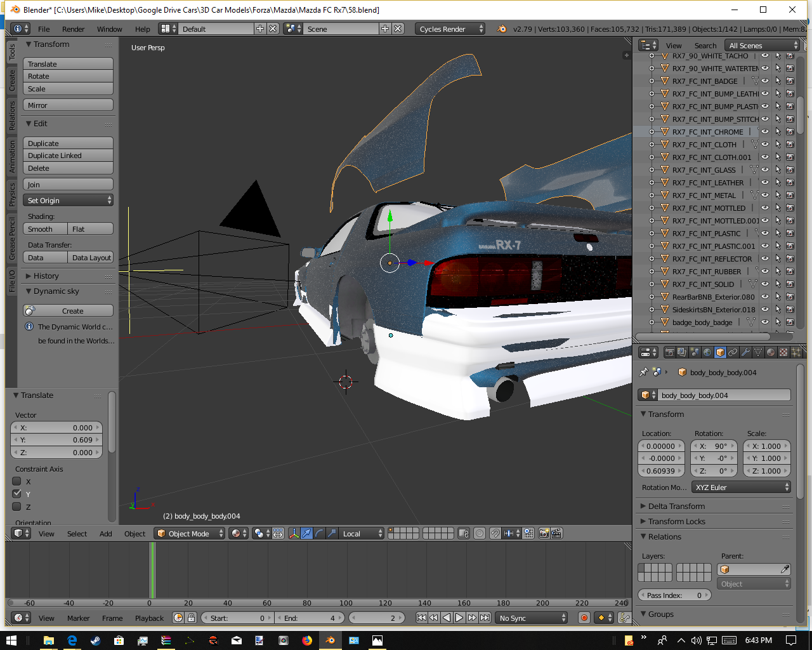
Task: Open Blender from the Windows taskbar
Action: [x=330, y=640]
